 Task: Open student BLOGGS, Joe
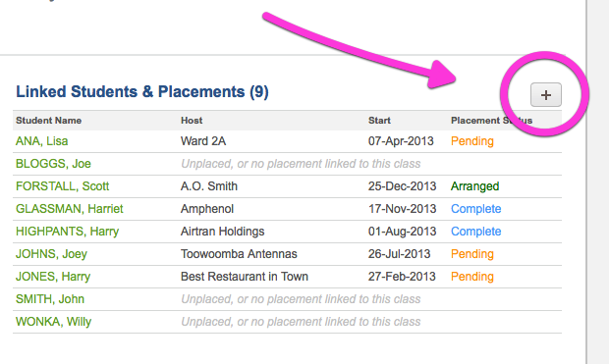click(x=53, y=164)
